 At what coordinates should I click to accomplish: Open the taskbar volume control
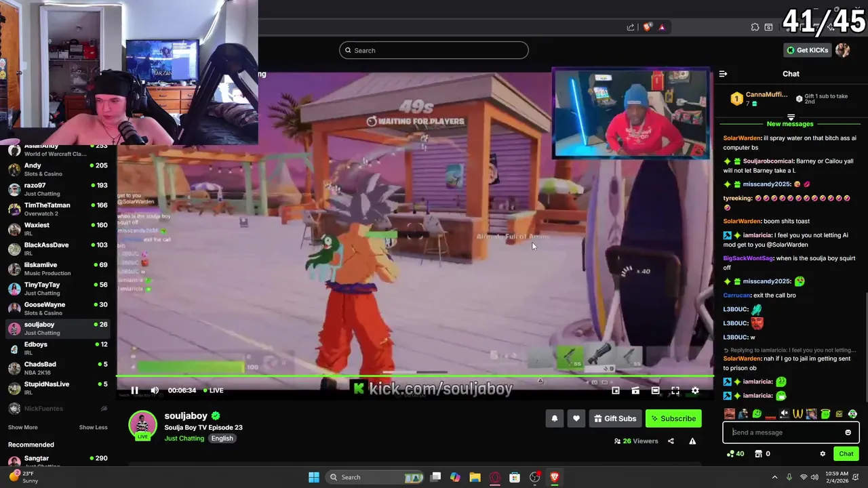[x=814, y=477]
